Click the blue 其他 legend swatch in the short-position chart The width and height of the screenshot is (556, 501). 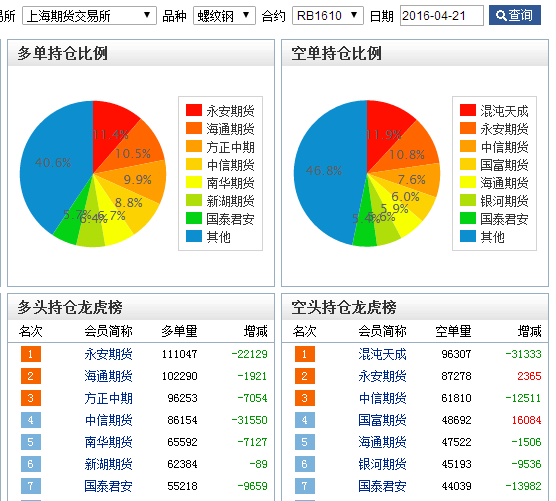(468, 236)
